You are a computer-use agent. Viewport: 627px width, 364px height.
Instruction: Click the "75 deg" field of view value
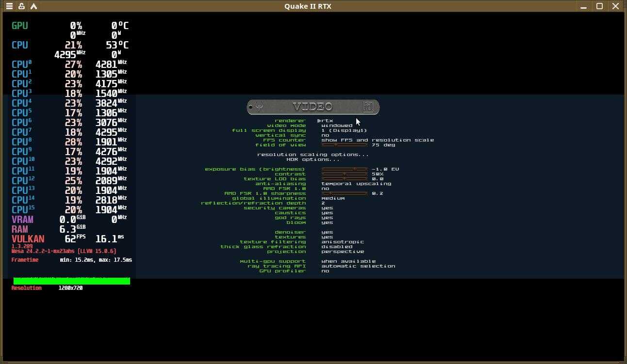pos(383,145)
